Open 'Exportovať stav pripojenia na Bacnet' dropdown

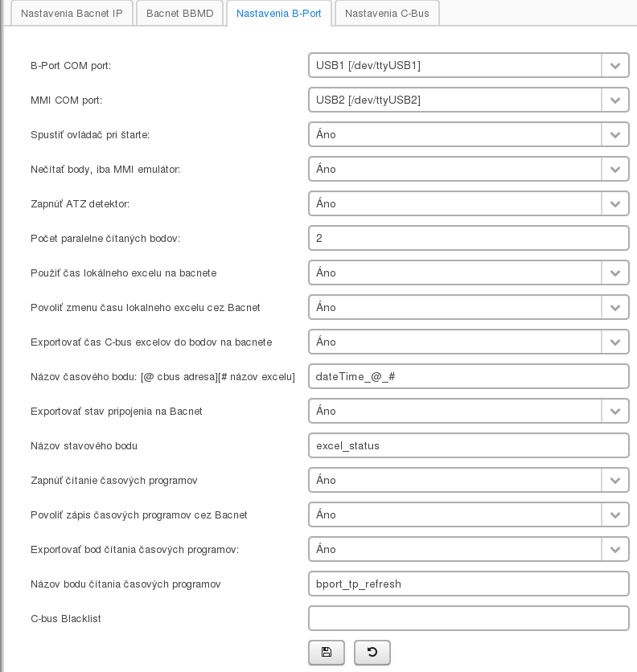click(468, 412)
